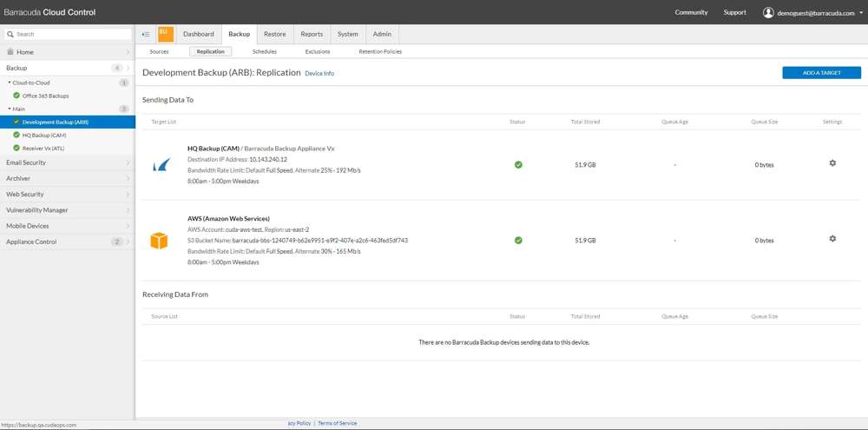Select HQ Backup (CAM) in sidebar tree
Image resolution: width=868 pixels, height=430 pixels.
[45, 136]
